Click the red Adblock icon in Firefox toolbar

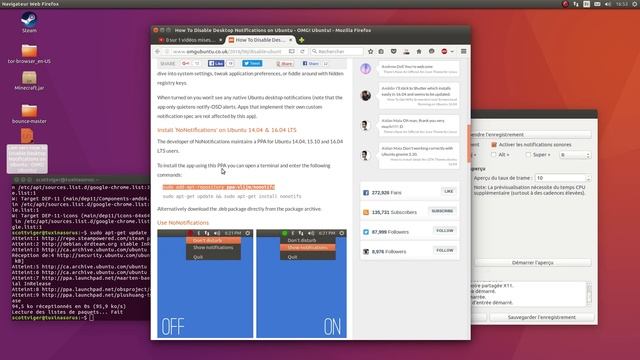point(444,51)
